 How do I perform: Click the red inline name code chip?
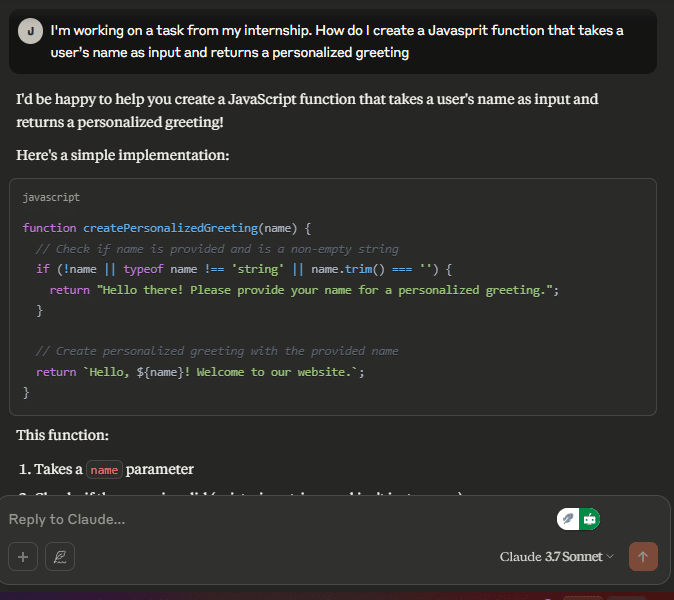[104, 470]
